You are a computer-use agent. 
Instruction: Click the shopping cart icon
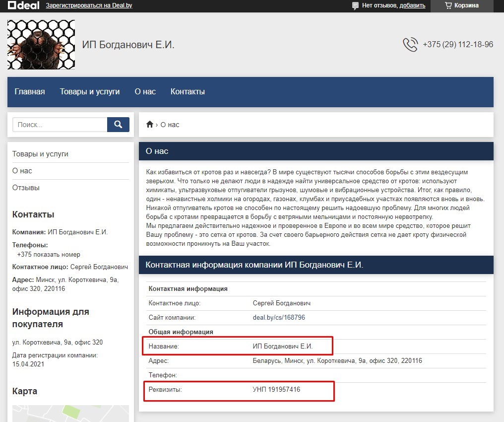(x=448, y=5)
